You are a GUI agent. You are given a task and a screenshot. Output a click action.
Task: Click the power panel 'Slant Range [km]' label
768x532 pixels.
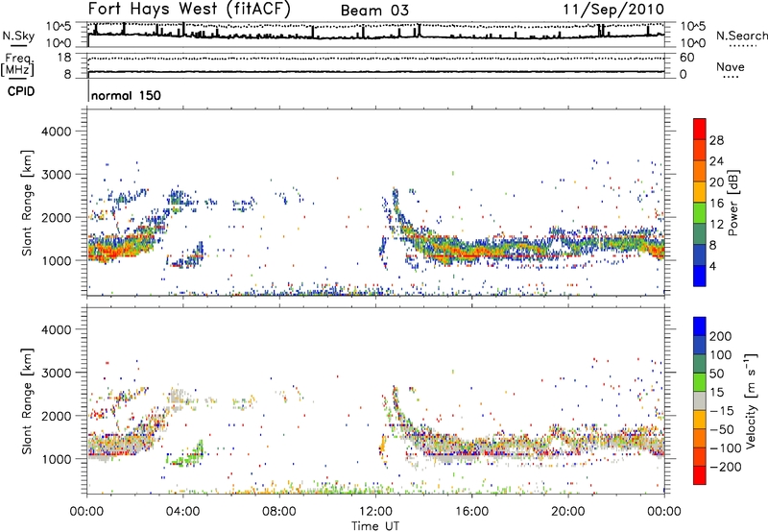pyautogui.click(x=27, y=203)
